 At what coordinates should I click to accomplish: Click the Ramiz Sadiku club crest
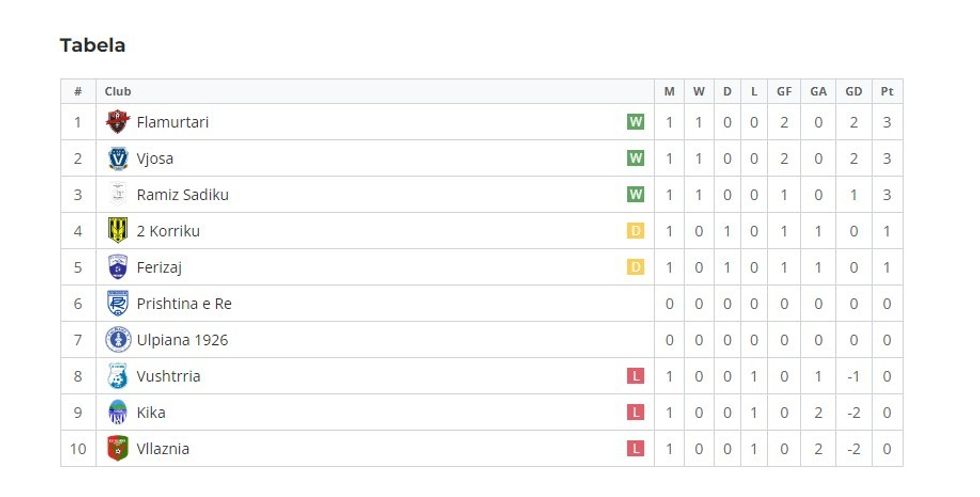(x=118, y=194)
